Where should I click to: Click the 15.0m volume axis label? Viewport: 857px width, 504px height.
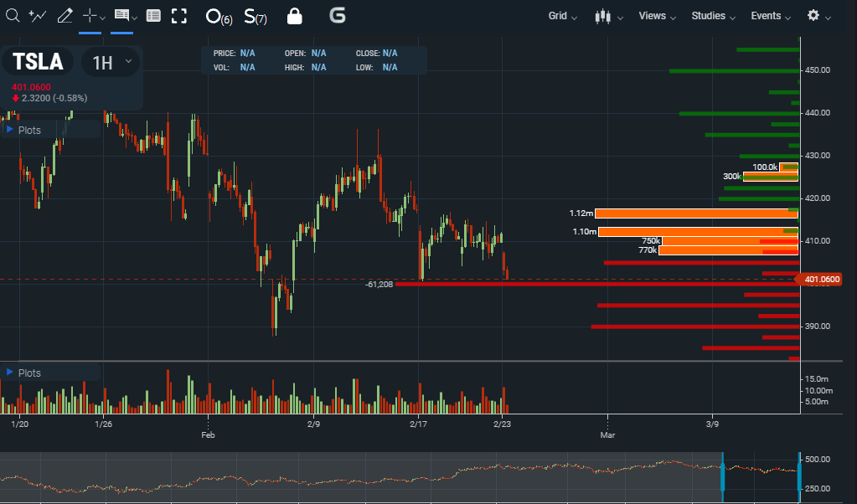(817, 379)
